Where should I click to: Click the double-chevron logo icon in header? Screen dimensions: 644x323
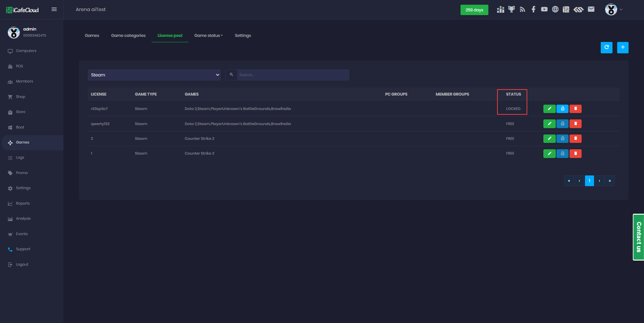coord(579,9)
